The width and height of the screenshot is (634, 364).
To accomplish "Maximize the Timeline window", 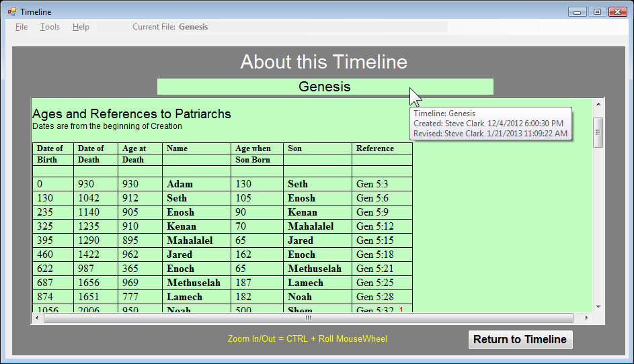I will (x=596, y=11).
